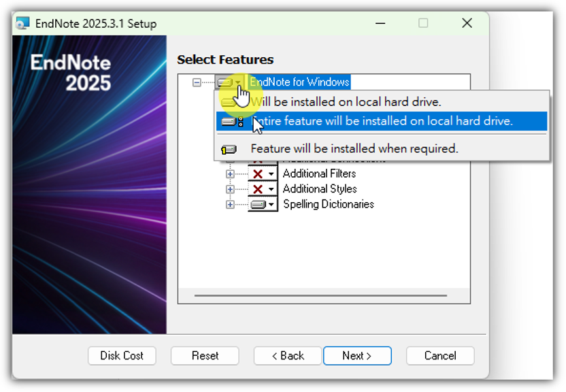The width and height of the screenshot is (566, 392).
Task: Choose "Will be installed on local hard drive"
Action: coord(382,102)
